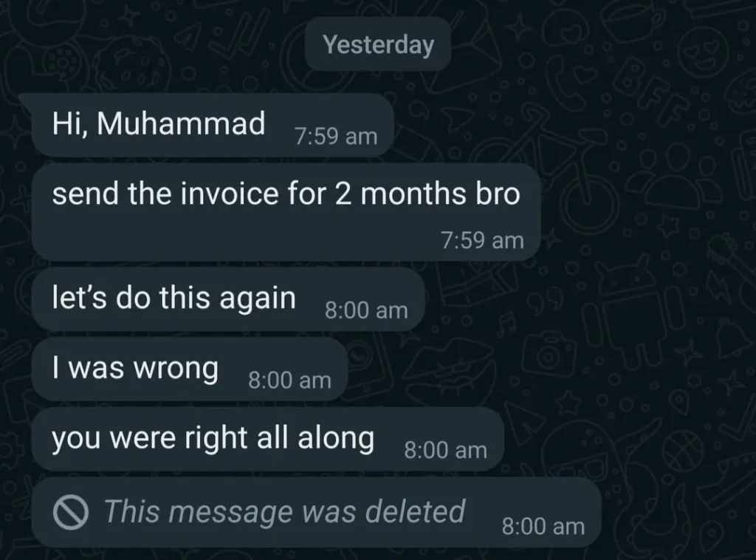Viewport: 756px width, 560px height.
Task: Tap the 7:59 am timestamp on invoice message
Action: pos(482,241)
